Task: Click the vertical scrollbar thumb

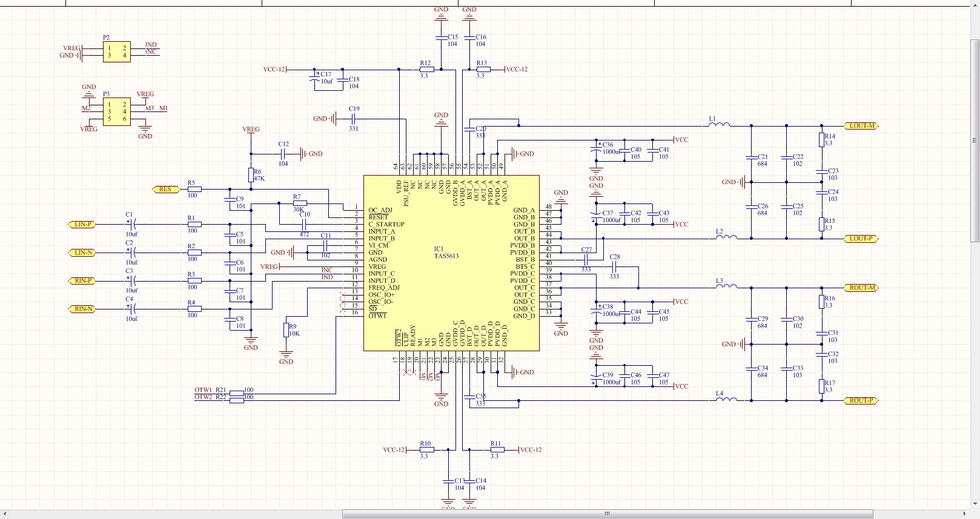Action: click(975, 140)
